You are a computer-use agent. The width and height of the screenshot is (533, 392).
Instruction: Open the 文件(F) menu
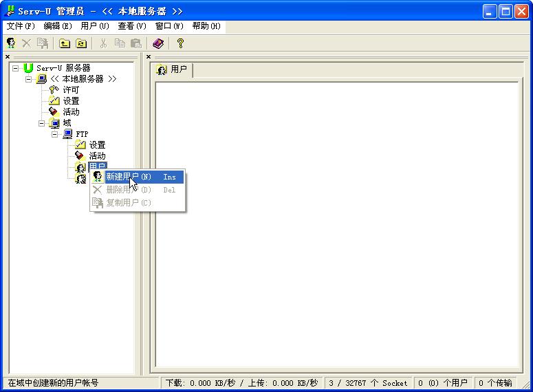pyautogui.click(x=21, y=26)
